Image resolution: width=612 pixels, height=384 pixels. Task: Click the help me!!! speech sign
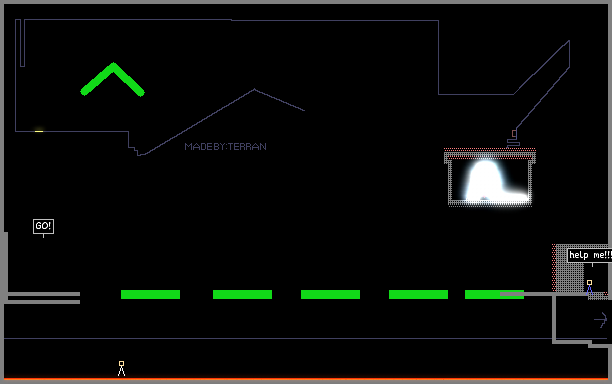click(589, 255)
